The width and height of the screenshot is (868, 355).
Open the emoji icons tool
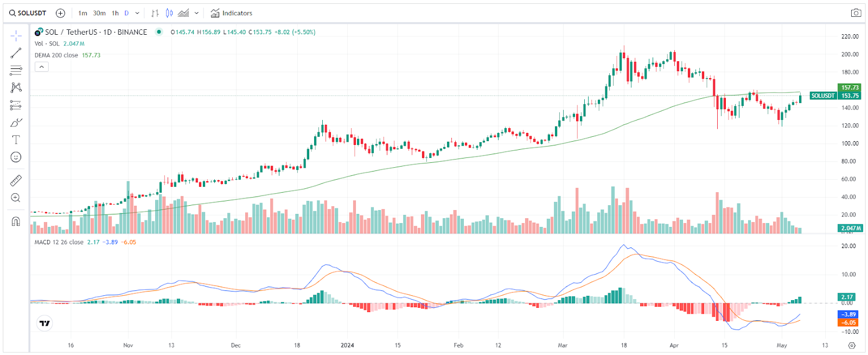pyautogui.click(x=16, y=157)
